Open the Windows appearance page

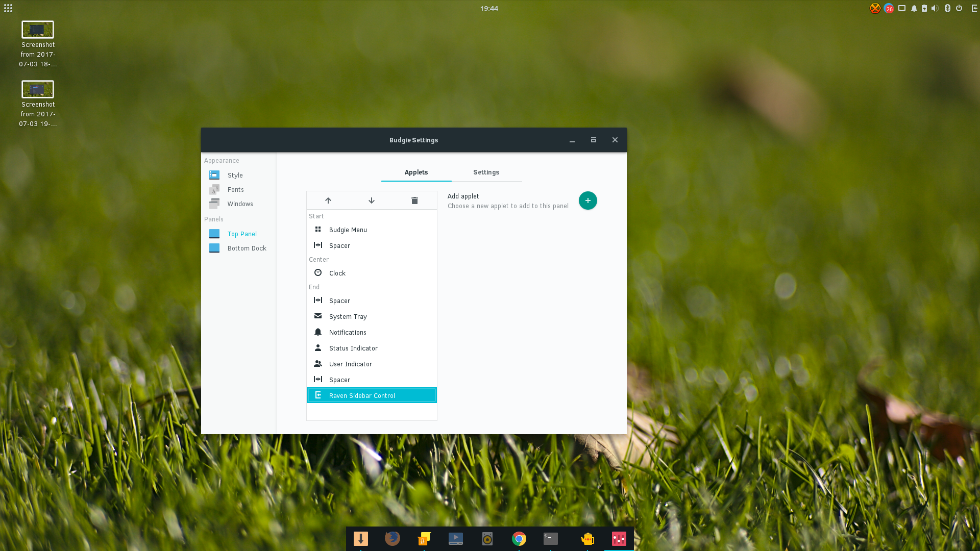coord(238,204)
